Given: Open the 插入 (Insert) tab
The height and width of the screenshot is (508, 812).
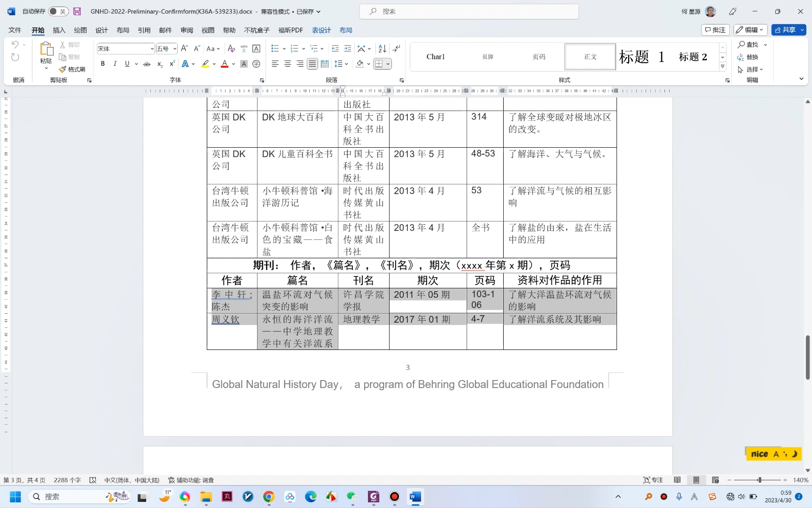Looking at the screenshot, I should click(x=59, y=30).
